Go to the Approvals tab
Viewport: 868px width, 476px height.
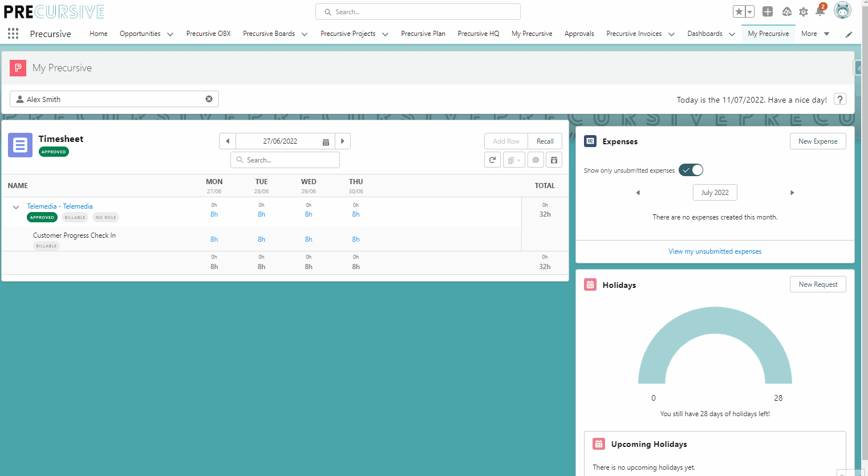(x=579, y=34)
